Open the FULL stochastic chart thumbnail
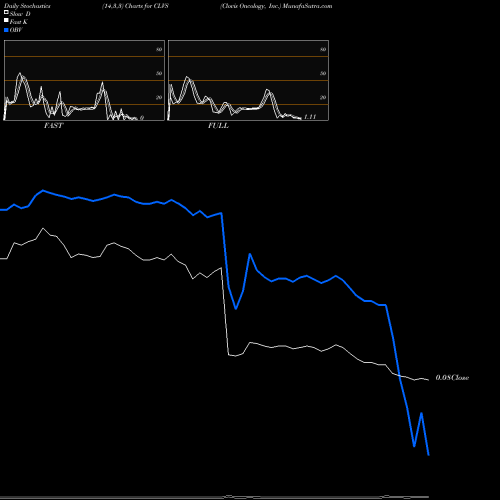Image resolution: width=500 pixels, height=500 pixels. [x=248, y=80]
